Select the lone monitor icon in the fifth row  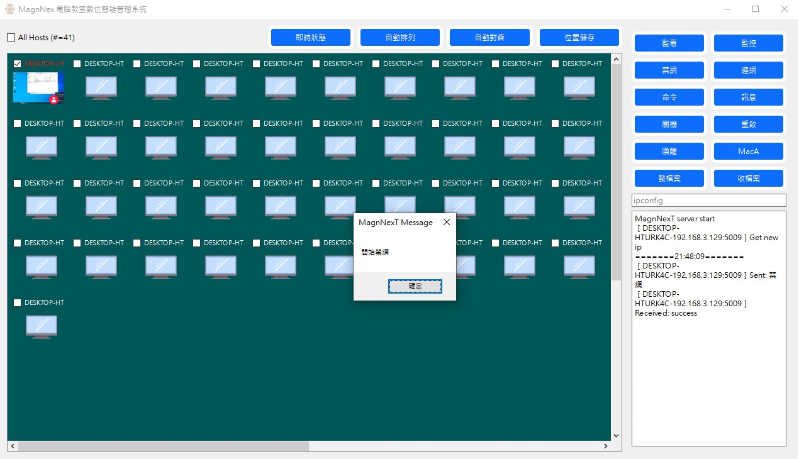[x=41, y=325]
